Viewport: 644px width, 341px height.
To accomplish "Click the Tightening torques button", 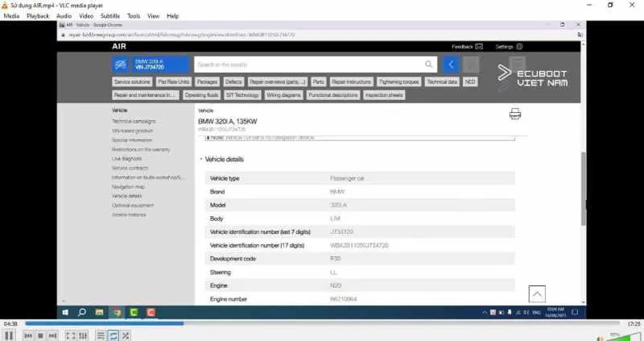I will (398, 82).
